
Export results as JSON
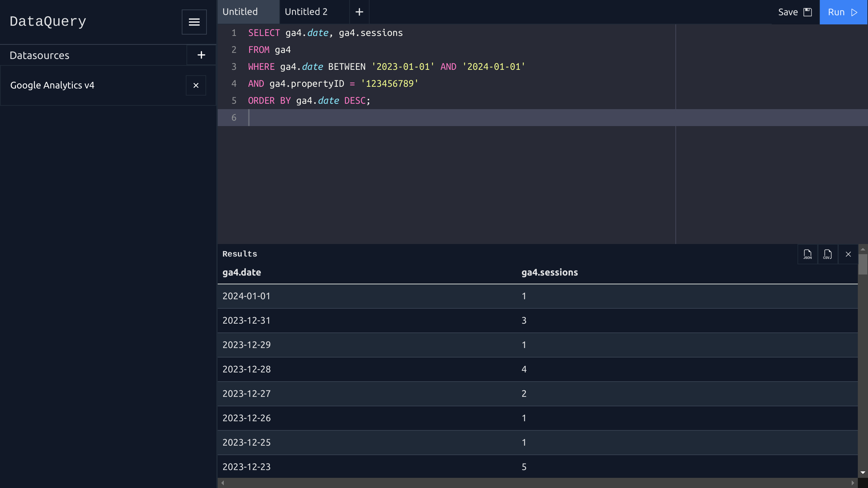pos(807,254)
